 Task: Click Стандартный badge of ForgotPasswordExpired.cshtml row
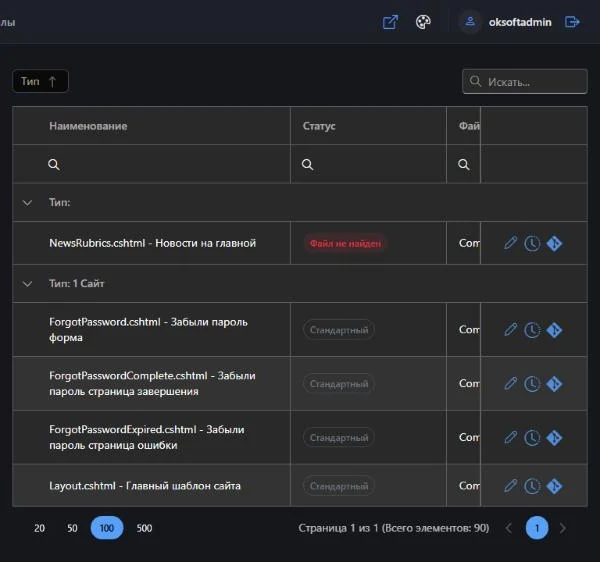(x=339, y=438)
